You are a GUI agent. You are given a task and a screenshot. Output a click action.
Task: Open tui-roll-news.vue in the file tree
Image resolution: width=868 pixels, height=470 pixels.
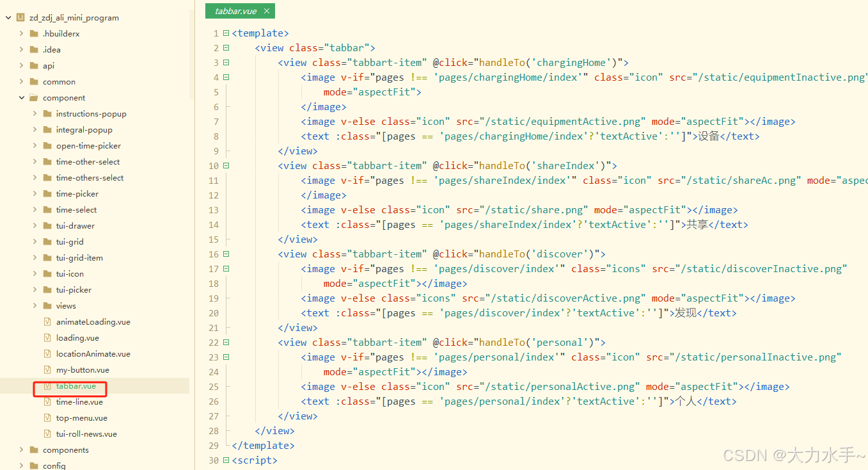[86, 434]
